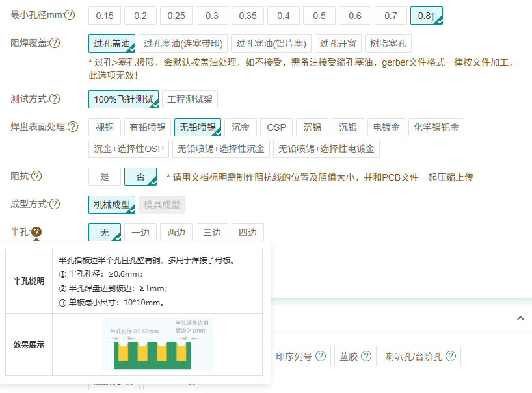Click help icon beside 印序列号
Screen dimensions: 532x393
pyautogui.click(x=321, y=356)
